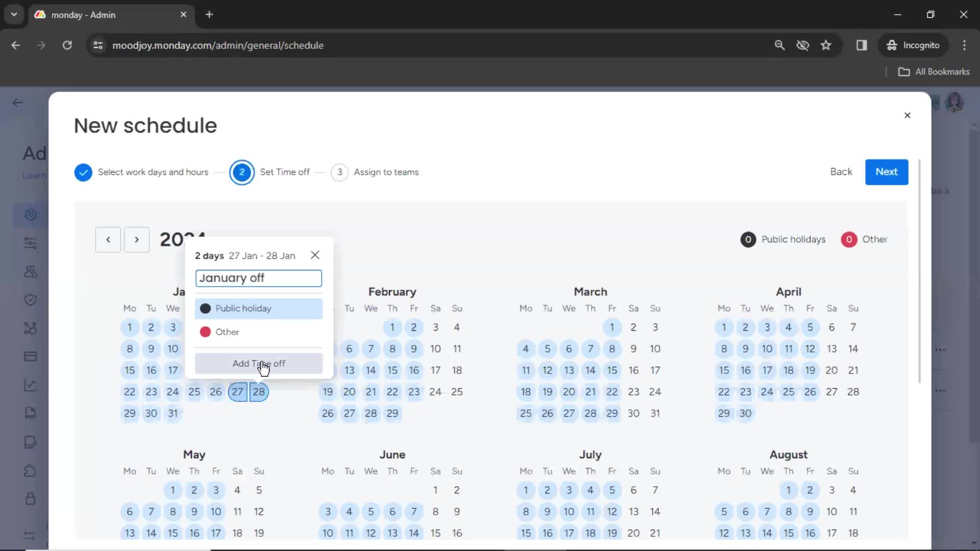Click the integrations puzzle icon in sidebar
Viewport: 980px width, 551px height.
coord(30,471)
